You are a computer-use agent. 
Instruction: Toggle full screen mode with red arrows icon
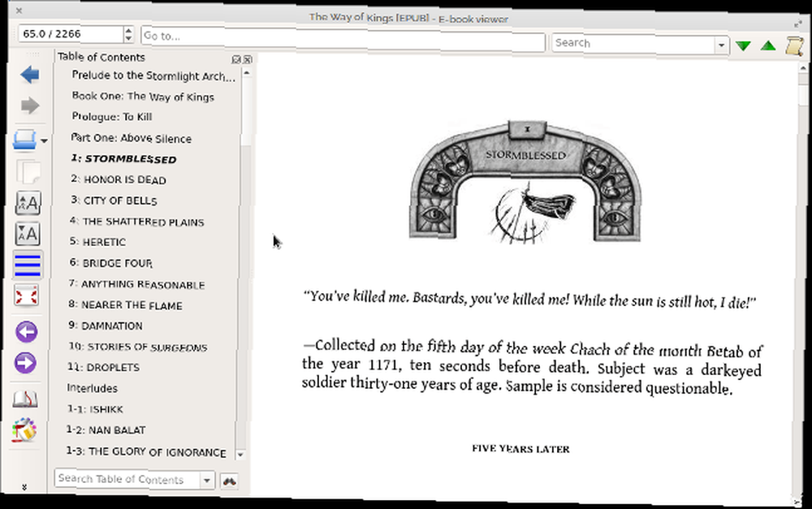pyautogui.click(x=27, y=295)
